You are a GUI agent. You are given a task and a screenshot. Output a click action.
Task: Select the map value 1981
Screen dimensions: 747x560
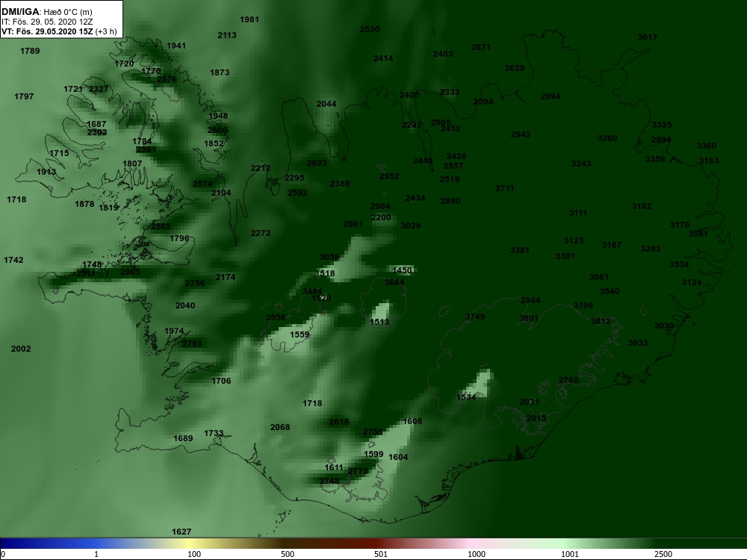coord(249,19)
